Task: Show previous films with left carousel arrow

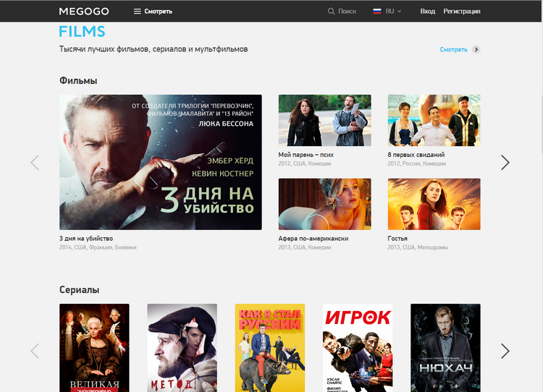Action: tap(35, 162)
